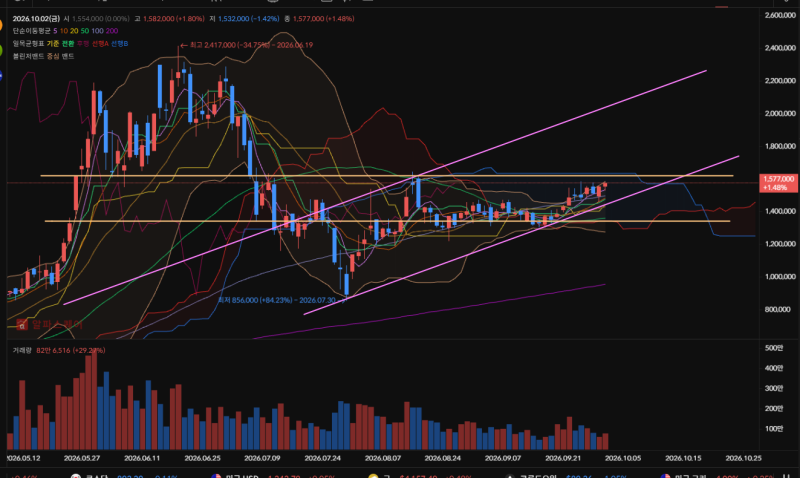The width and height of the screenshot is (800, 478).
Task: Click the 1,800,000 price axis label
Action: coord(780,146)
